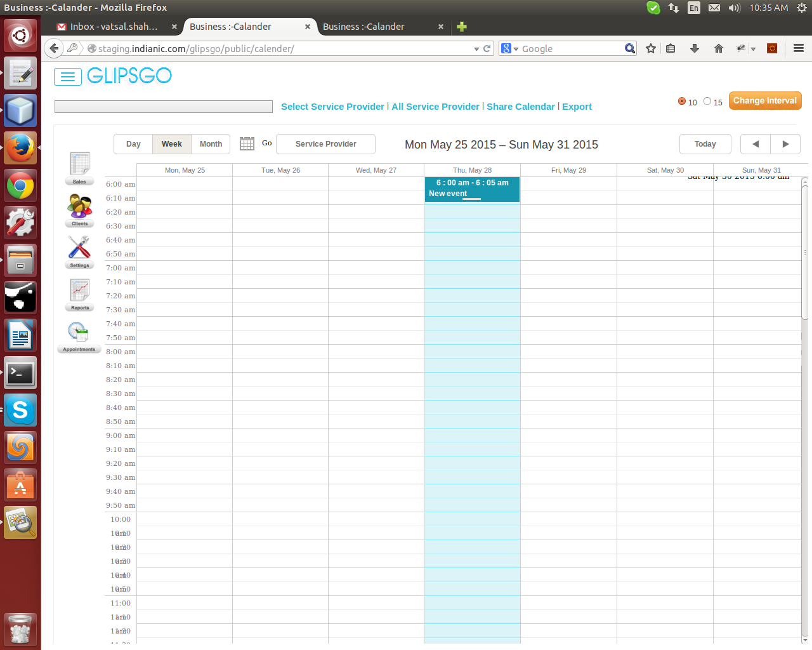This screenshot has height=650, width=812.
Task: Click the Firefox back arrow button
Action: coord(55,48)
